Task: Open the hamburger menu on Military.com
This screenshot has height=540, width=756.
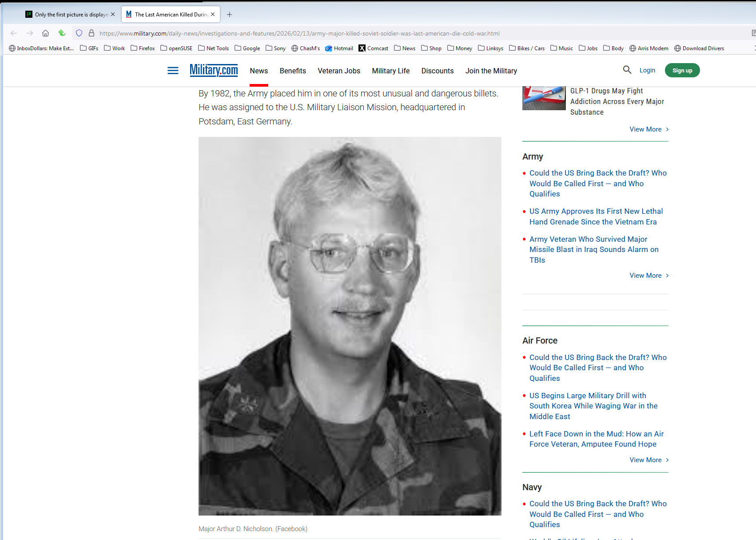Action: pos(173,71)
